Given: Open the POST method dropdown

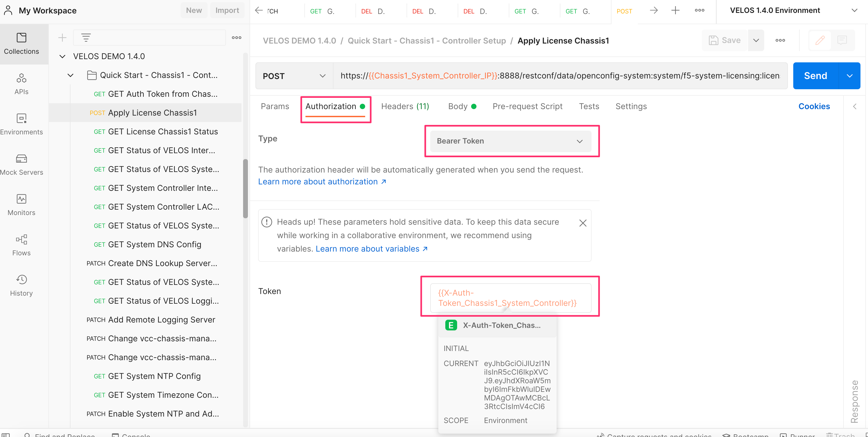Looking at the screenshot, I should point(294,76).
